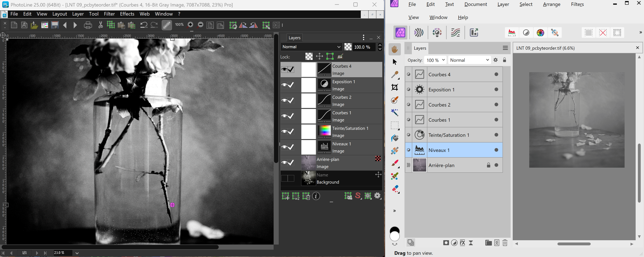
Task: Click the new layer icon in PhotoLine layers panel
Action: 285,196
